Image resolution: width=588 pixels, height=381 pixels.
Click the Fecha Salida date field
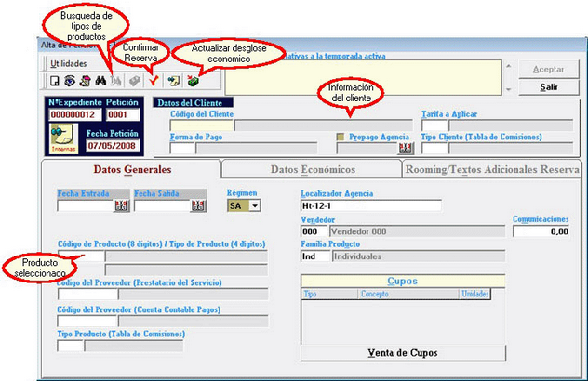tap(163, 205)
